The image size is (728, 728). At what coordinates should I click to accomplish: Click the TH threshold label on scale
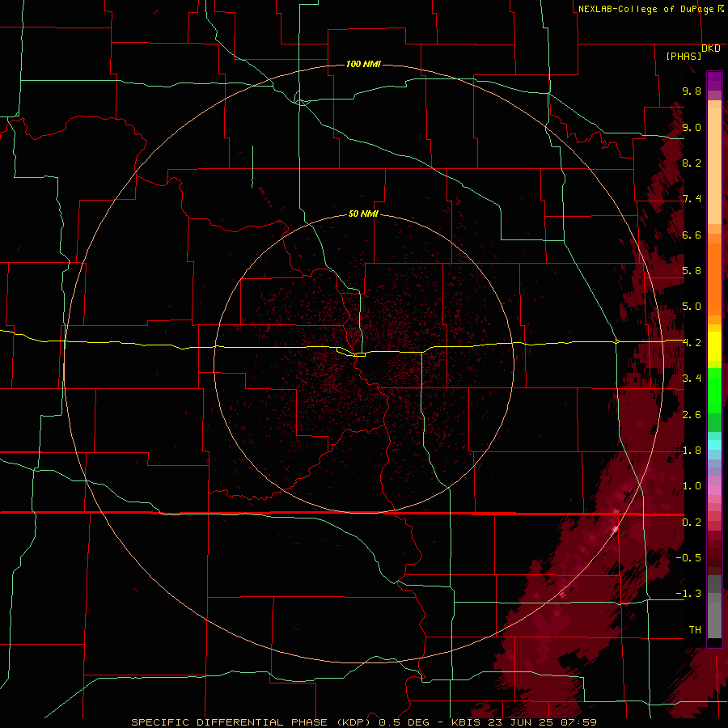click(695, 630)
